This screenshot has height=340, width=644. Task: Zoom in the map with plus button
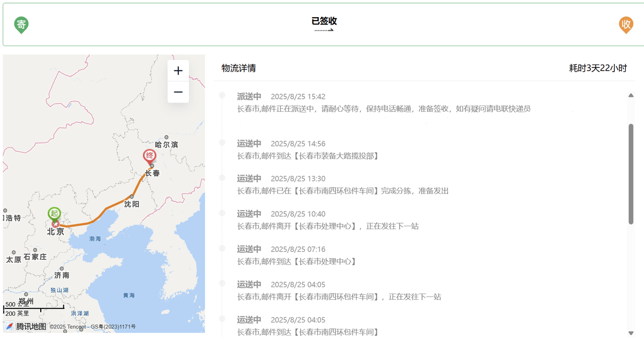click(178, 71)
